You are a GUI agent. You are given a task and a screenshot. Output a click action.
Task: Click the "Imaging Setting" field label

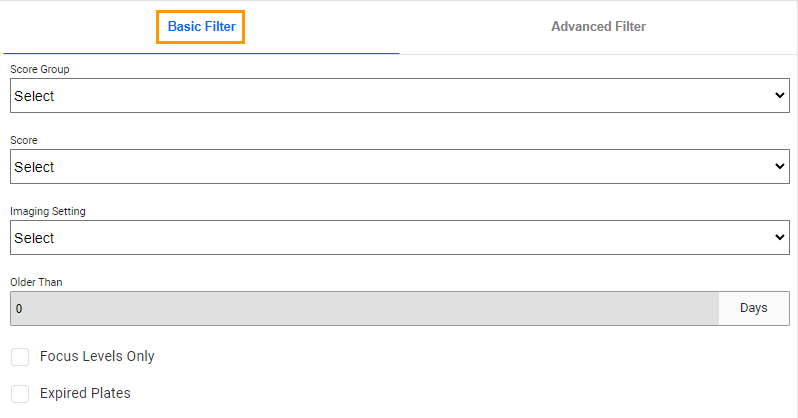[48, 212]
